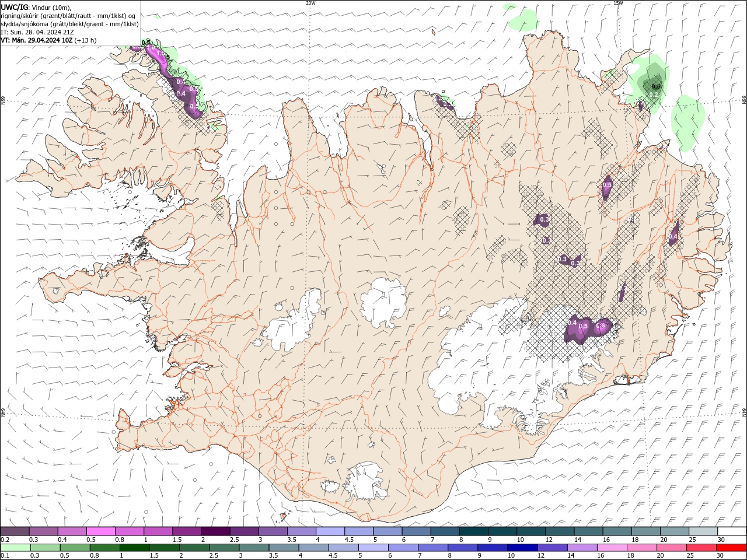Click the upper-legend '4.5' tick label
Image resolution: width=747 pixels, height=560 pixels.
pyautogui.click(x=349, y=540)
